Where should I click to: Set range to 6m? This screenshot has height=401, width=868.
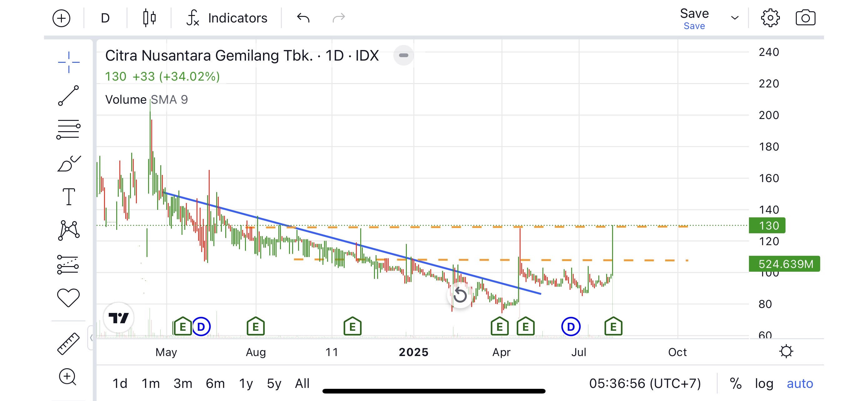(x=215, y=384)
